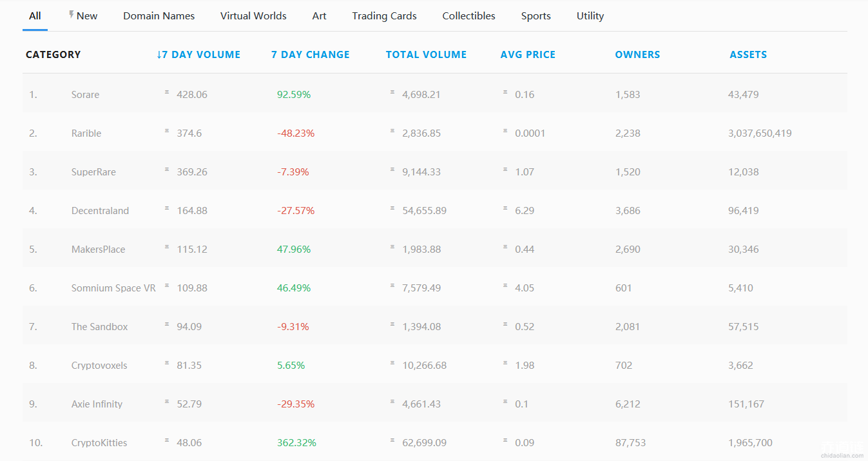Click MakersPlace's 2,690 owners value
The height and width of the screenshot is (461, 868).
(x=628, y=250)
